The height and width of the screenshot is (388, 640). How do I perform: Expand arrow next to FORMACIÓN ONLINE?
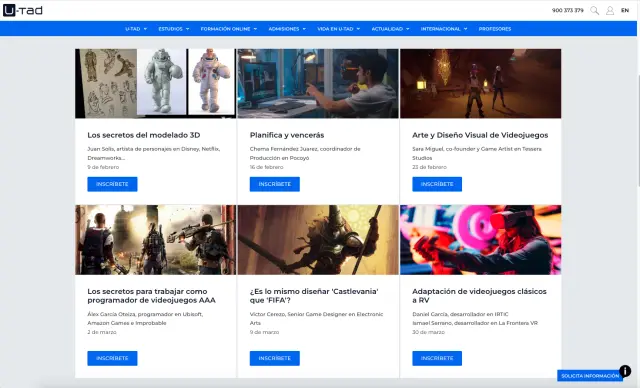pos(255,29)
